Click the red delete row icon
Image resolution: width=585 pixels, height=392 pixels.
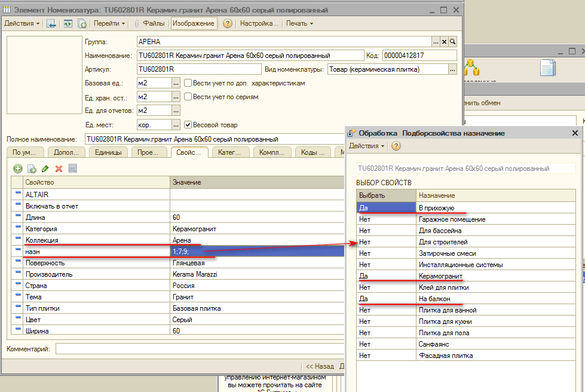[59, 169]
